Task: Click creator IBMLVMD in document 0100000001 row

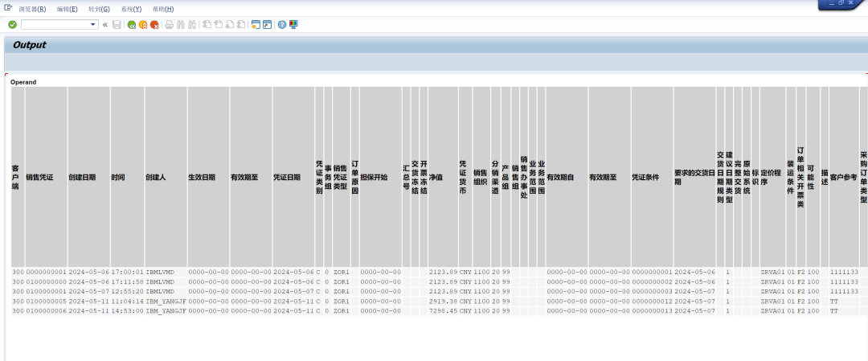Action: [166, 292]
